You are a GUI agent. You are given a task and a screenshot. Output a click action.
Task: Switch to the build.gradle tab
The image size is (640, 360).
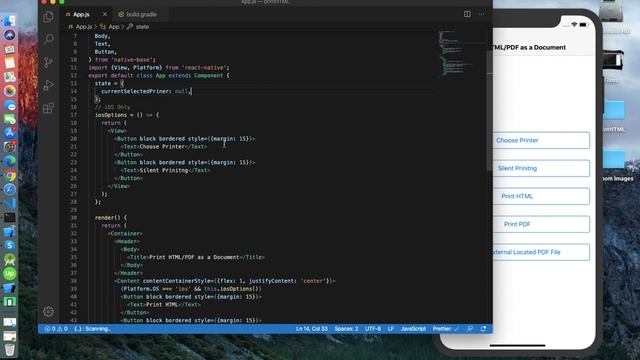click(141, 14)
